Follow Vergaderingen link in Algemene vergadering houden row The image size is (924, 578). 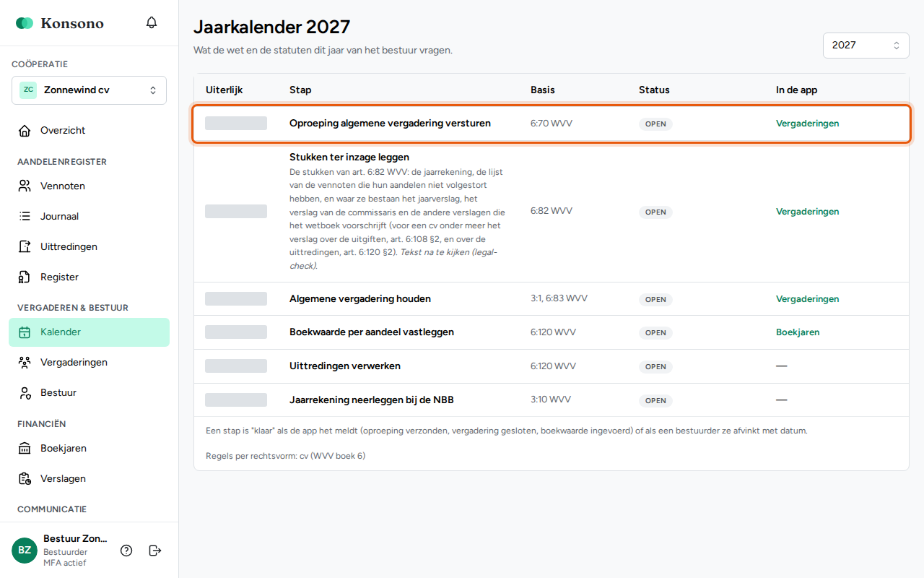(807, 299)
